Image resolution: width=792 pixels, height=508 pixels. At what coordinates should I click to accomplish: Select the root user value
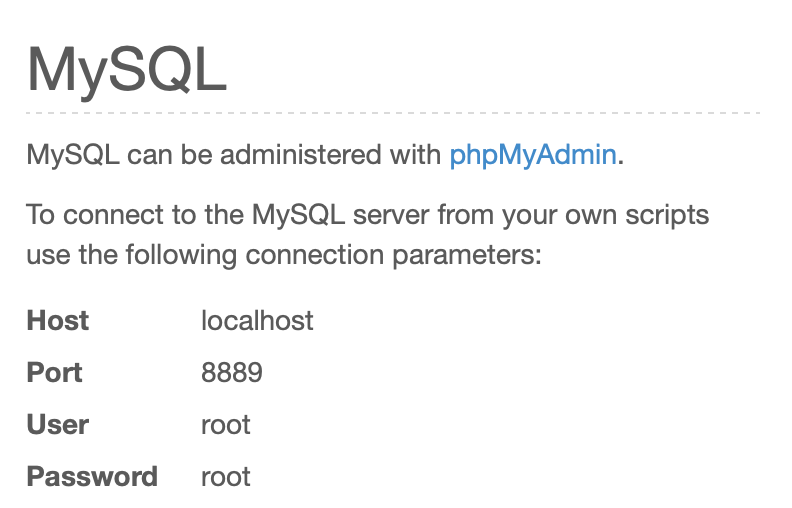(226, 425)
